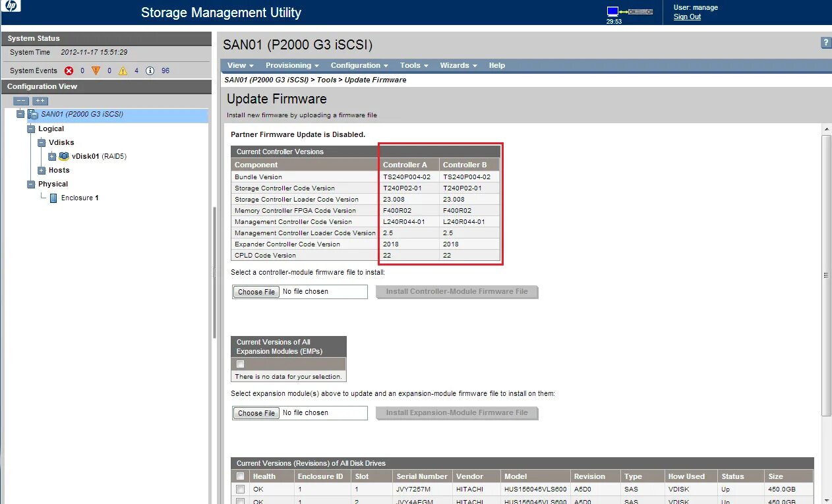Open the Provisioning menu
The height and width of the screenshot is (504, 832).
292,65
